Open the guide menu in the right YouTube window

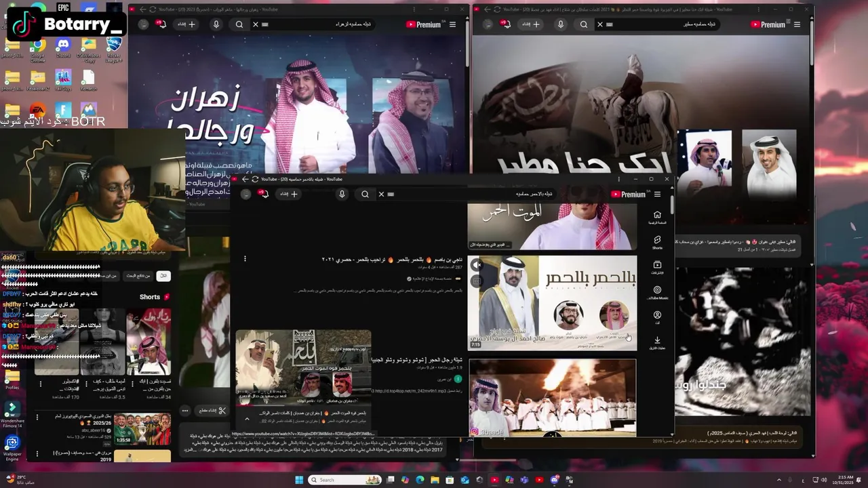click(797, 24)
